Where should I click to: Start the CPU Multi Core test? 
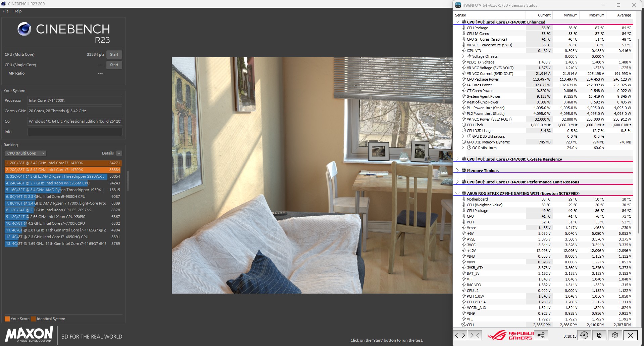click(x=114, y=54)
